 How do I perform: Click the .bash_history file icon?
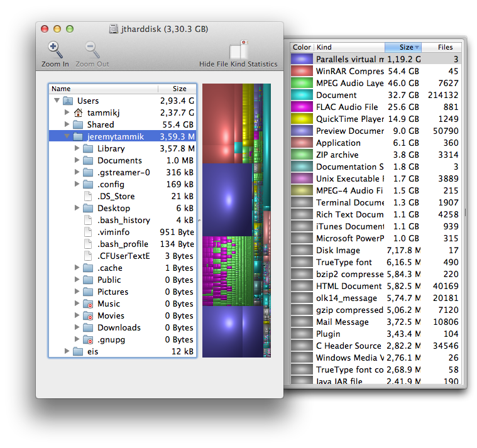(88, 220)
